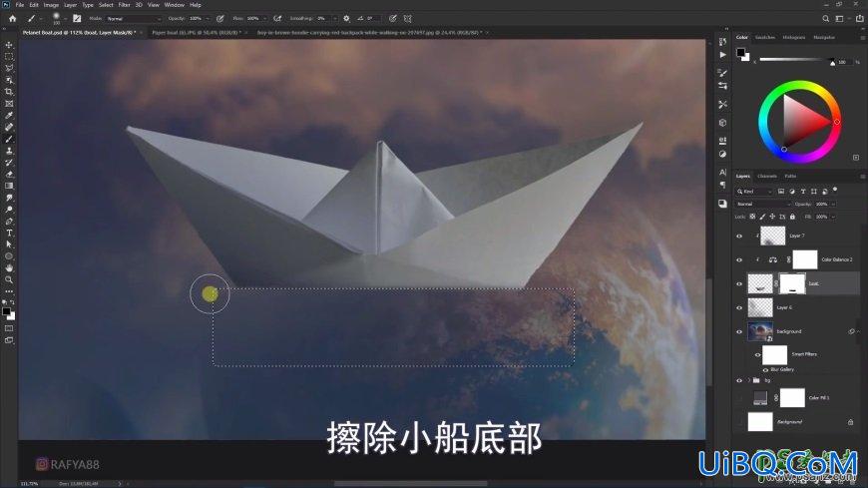868x488 pixels.
Task: Click the Smoothing value field
Action: pyautogui.click(x=321, y=18)
